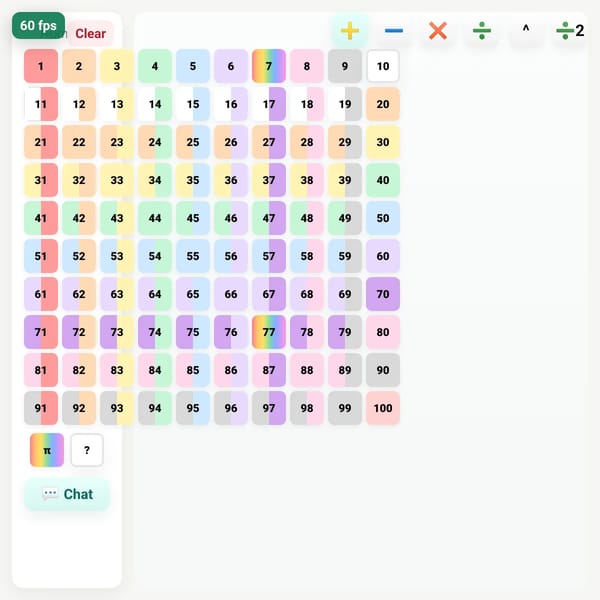Tap the pink tile 100

[383, 408]
